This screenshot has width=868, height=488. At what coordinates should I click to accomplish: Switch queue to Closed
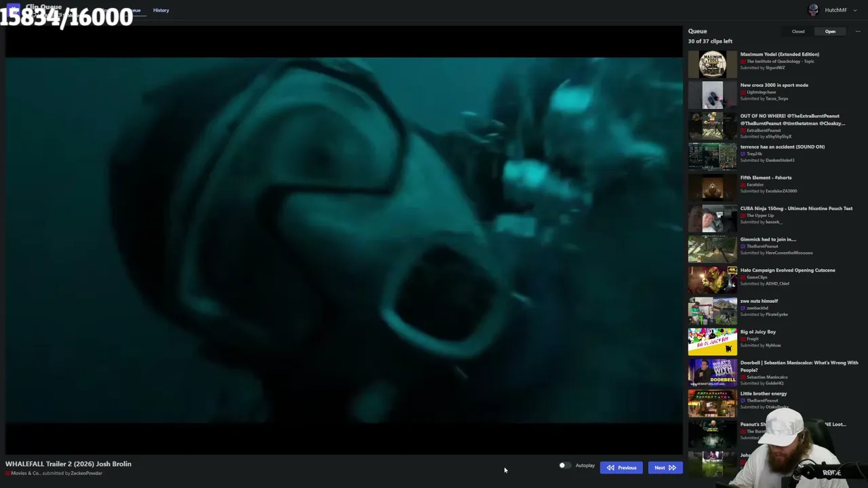click(798, 31)
